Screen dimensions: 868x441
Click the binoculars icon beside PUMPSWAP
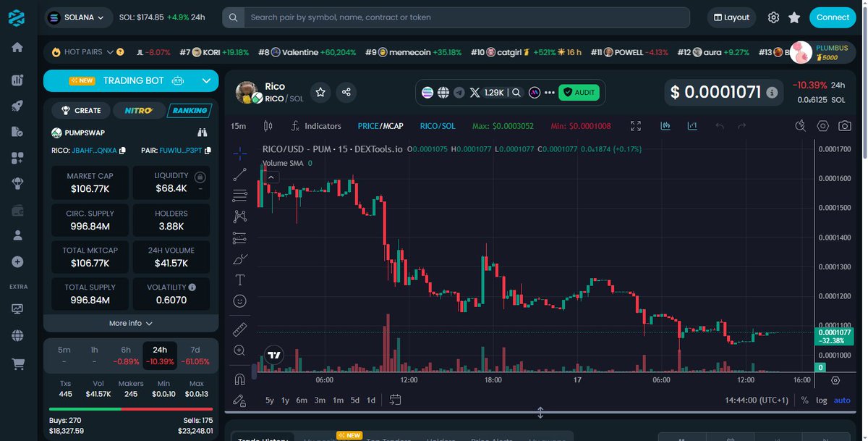pos(202,133)
